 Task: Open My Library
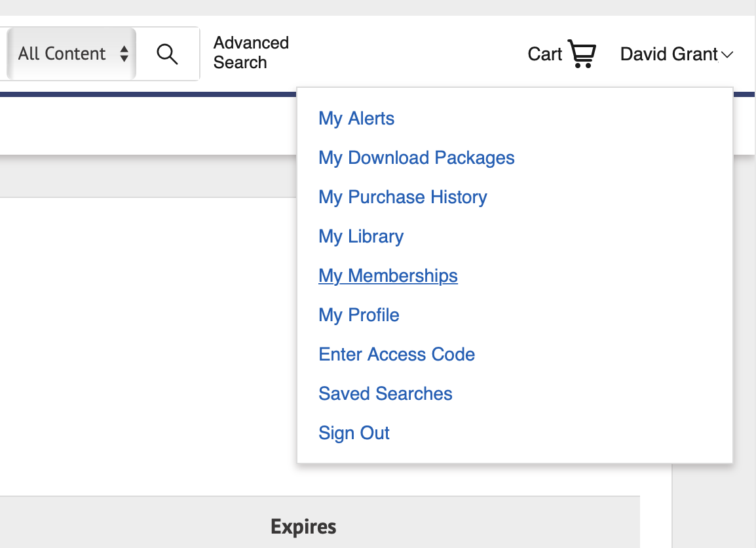(361, 237)
